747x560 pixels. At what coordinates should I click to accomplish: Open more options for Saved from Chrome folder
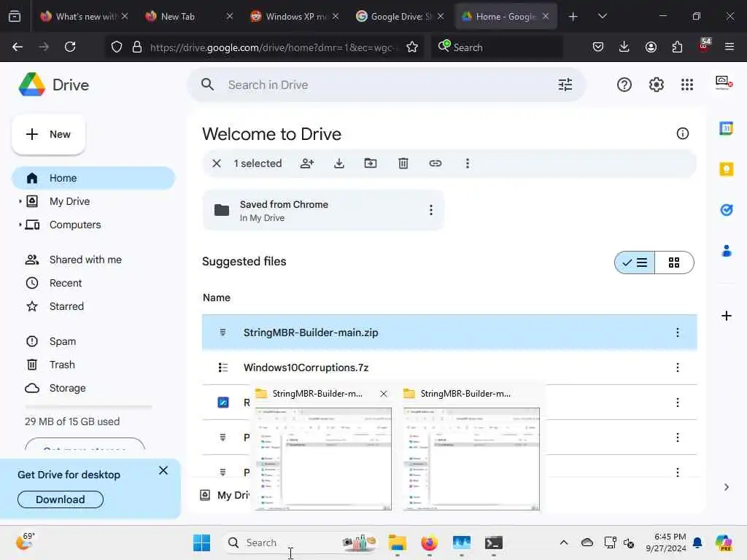pos(430,210)
